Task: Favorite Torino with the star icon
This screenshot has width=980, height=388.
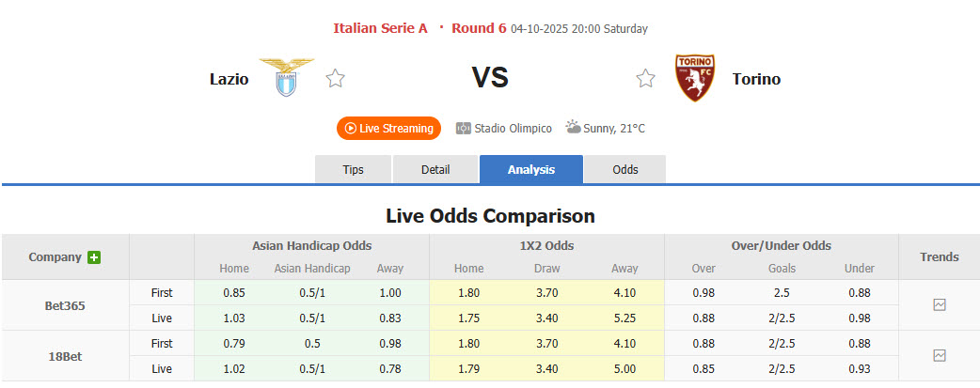Action: (645, 79)
